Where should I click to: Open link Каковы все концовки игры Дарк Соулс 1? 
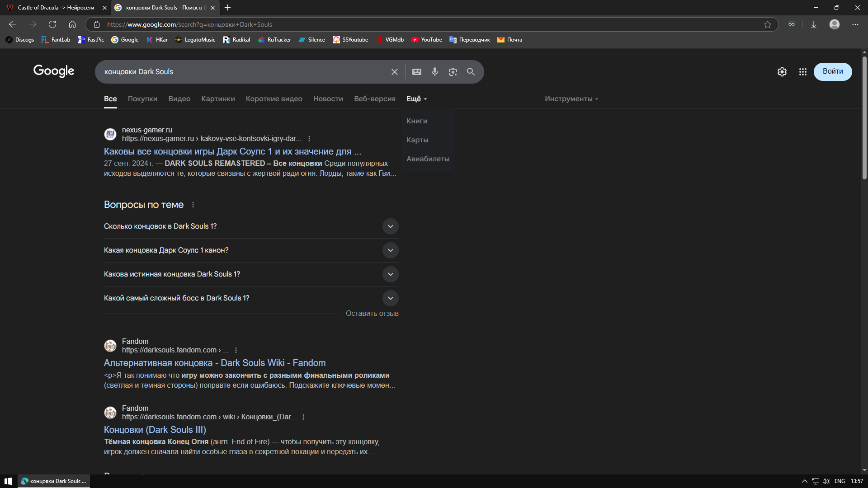pos(232,151)
